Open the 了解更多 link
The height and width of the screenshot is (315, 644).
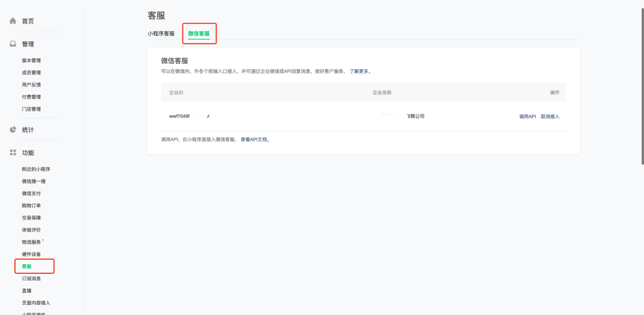click(360, 71)
